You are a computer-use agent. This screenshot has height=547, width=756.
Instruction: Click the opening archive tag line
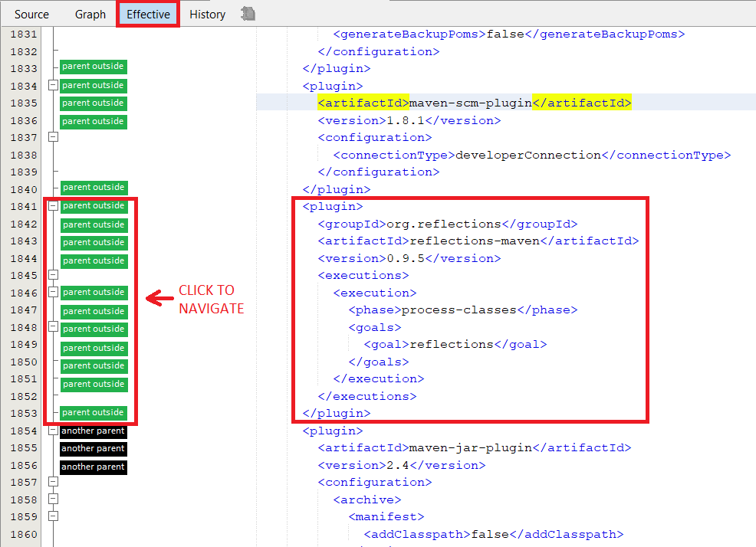click(x=367, y=500)
